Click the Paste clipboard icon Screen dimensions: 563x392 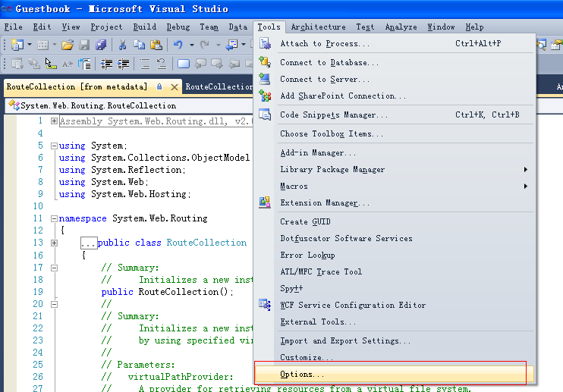pos(156,45)
